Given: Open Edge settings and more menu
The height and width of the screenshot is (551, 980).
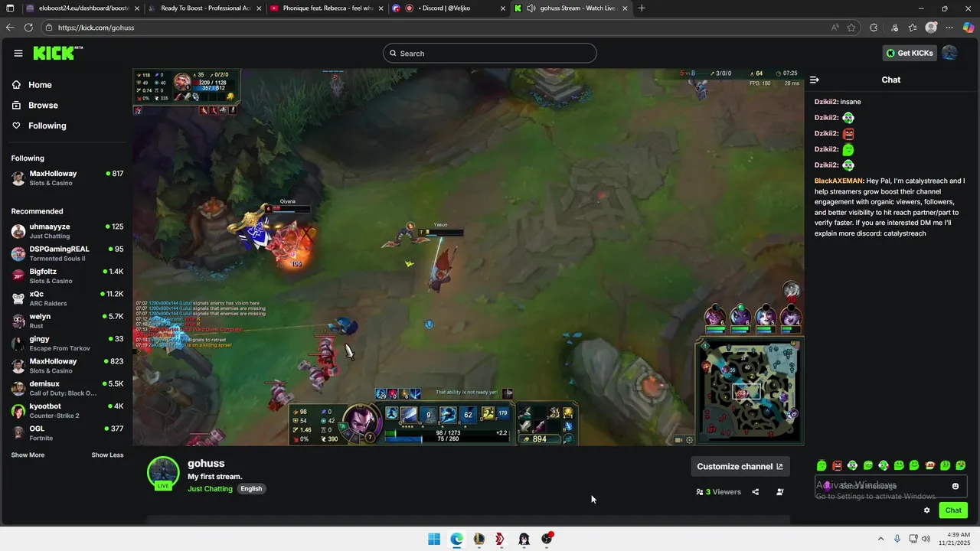Looking at the screenshot, I should [949, 28].
